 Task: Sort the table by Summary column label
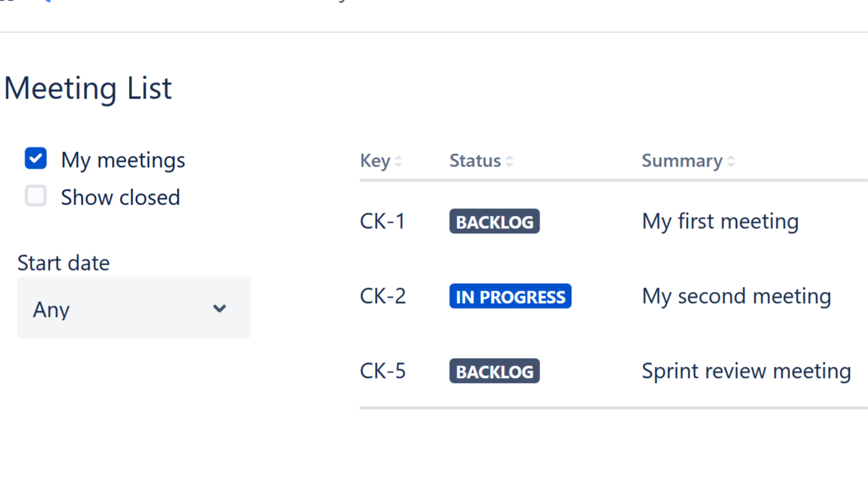point(682,161)
